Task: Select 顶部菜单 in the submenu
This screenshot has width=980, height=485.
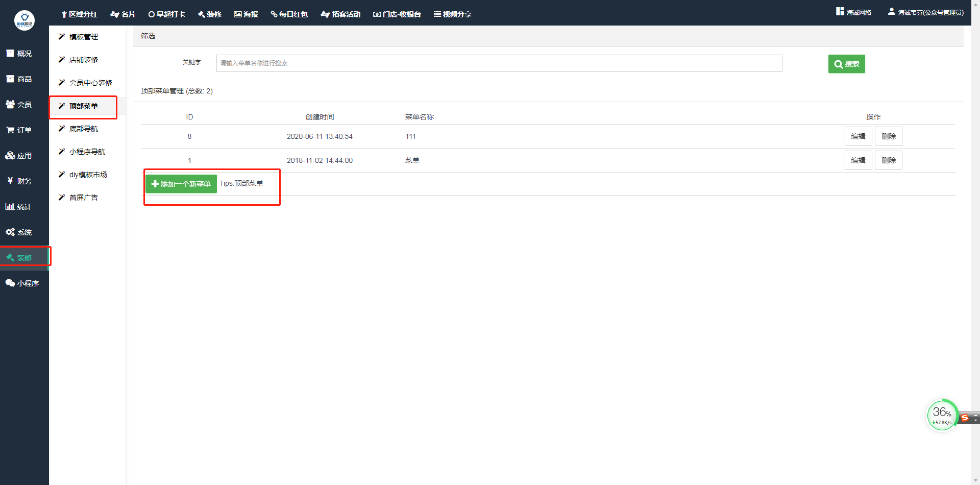Action: [84, 106]
